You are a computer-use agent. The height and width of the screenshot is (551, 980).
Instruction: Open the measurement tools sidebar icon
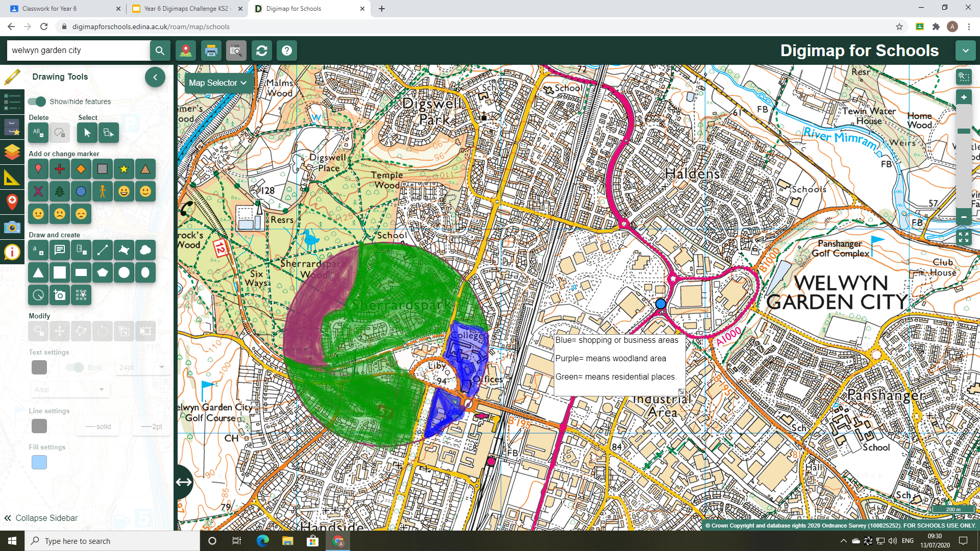tap(12, 178)
